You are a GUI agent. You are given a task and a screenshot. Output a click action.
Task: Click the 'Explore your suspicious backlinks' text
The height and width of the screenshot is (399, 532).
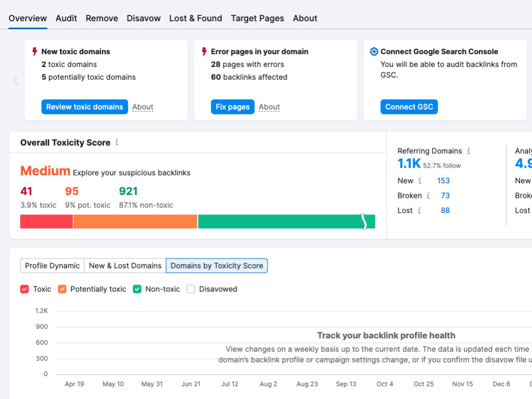[x=131, y=173]
